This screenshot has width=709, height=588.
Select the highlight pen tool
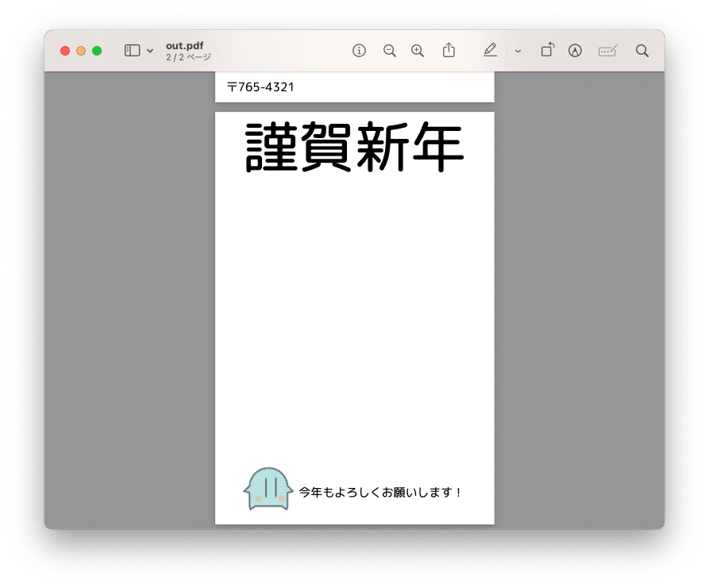490,50
